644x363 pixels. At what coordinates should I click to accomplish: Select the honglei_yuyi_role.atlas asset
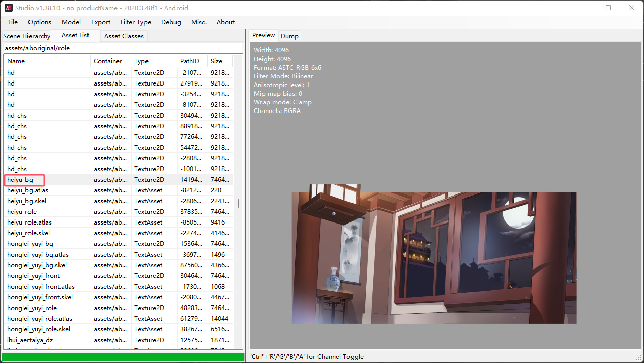(x=119, y=319)
